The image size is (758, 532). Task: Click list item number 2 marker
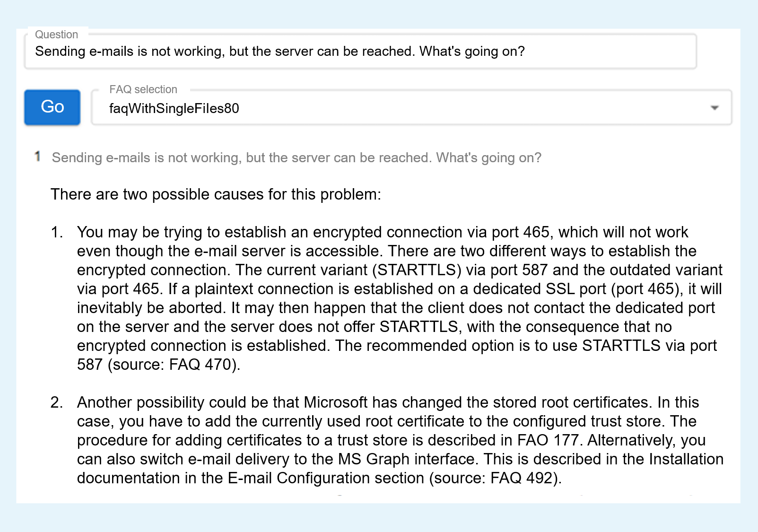(x=57, y=402)
